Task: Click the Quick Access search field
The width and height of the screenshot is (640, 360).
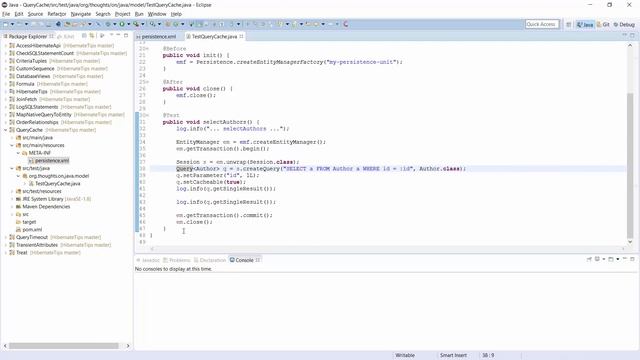Action: point(542,24)
